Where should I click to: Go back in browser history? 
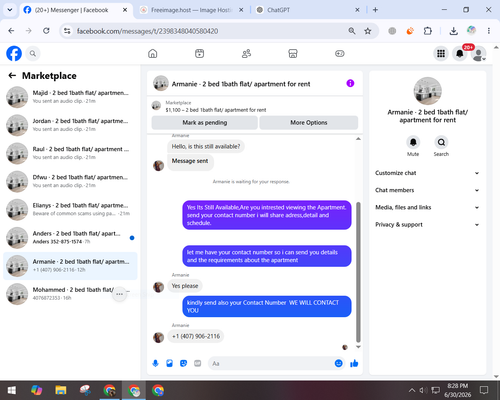click(11, 31)
